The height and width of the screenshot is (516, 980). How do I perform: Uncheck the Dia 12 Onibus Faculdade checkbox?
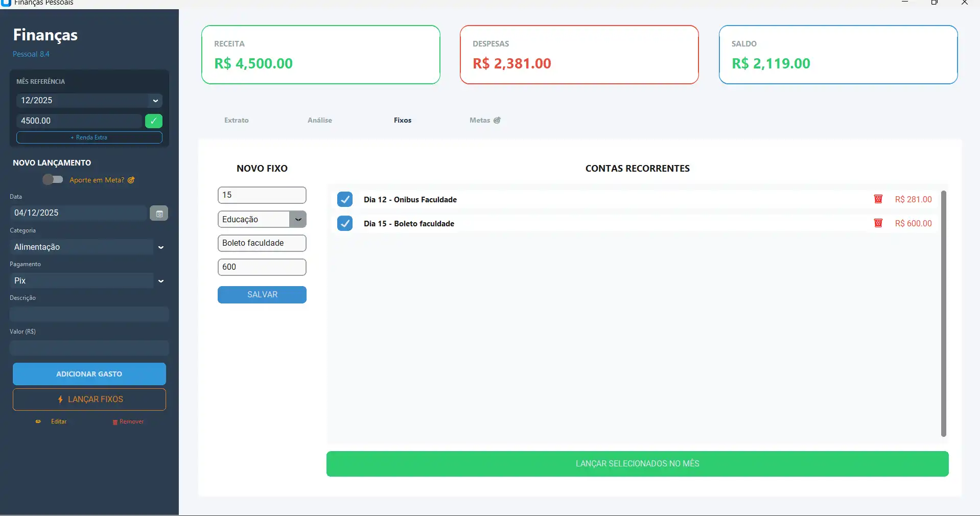coord(345,199)
